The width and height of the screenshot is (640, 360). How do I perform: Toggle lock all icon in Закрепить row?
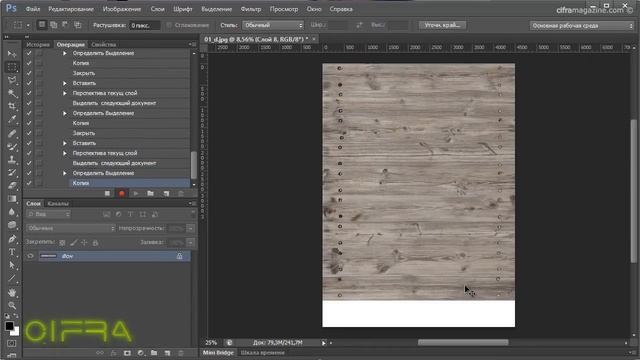click(96, 242)
